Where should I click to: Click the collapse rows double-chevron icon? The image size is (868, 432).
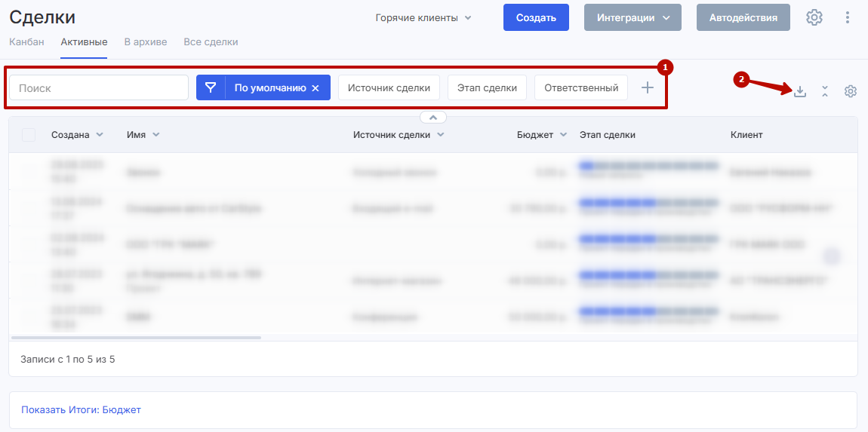pos(825,91)
